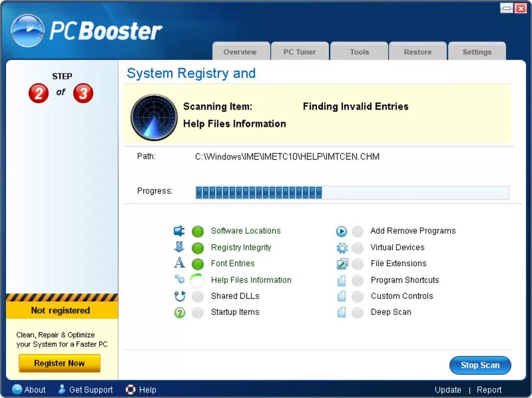Minimize the PC Booster window
Screen dimensions: 532x398
point(506,8)
